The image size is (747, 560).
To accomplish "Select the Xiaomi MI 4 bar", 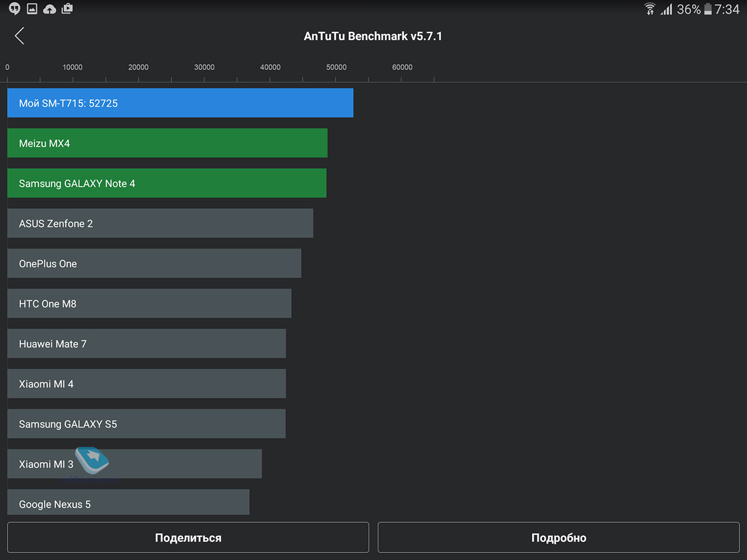I will pyautogui.click(x=146, y=383).
